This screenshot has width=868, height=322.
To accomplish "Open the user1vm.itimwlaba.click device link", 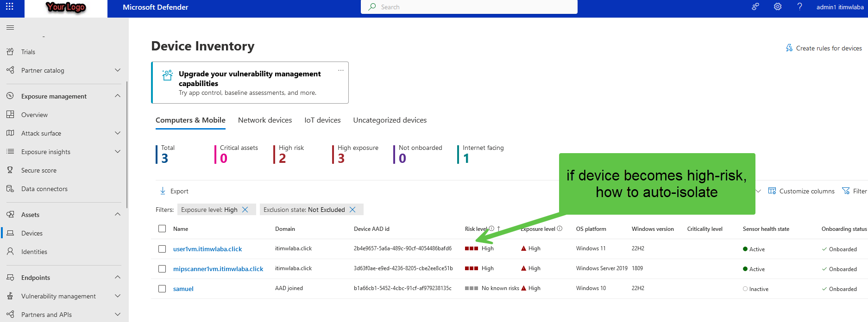I will click(208, 249).
